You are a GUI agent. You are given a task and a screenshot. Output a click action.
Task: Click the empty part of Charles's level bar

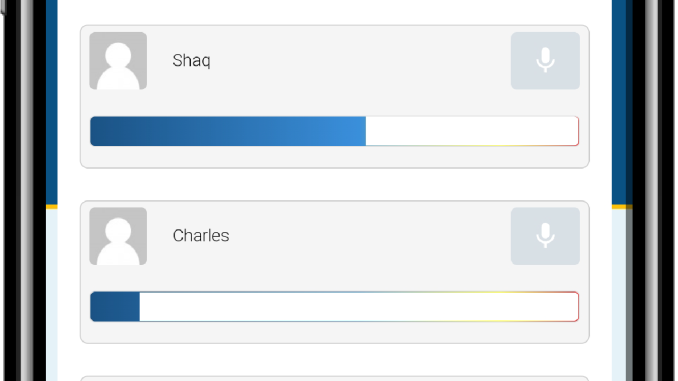click(x=358, y=307)
